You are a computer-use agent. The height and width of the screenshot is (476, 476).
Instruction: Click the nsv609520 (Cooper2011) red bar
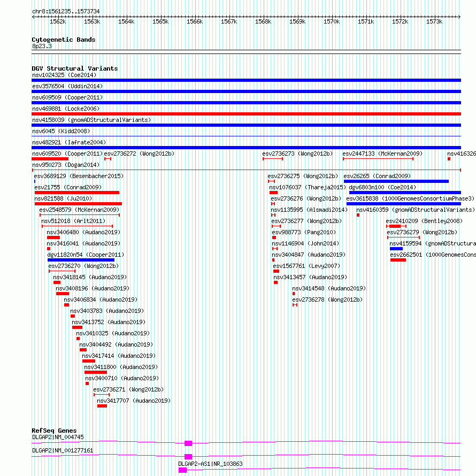pos(50,159)
